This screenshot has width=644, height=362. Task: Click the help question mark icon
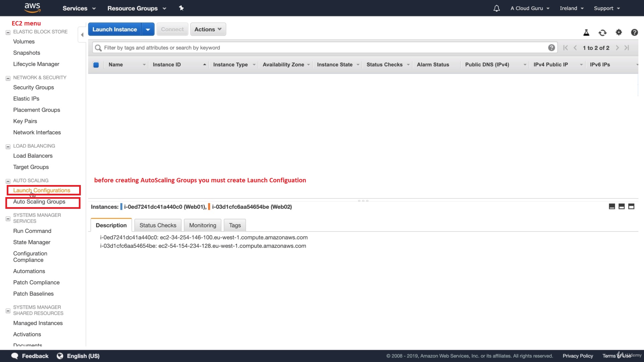(x=634, y=32)
